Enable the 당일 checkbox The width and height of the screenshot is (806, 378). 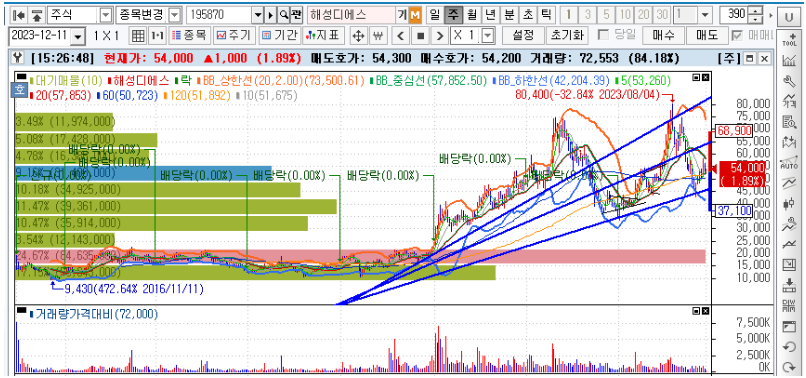pos(604,35)
